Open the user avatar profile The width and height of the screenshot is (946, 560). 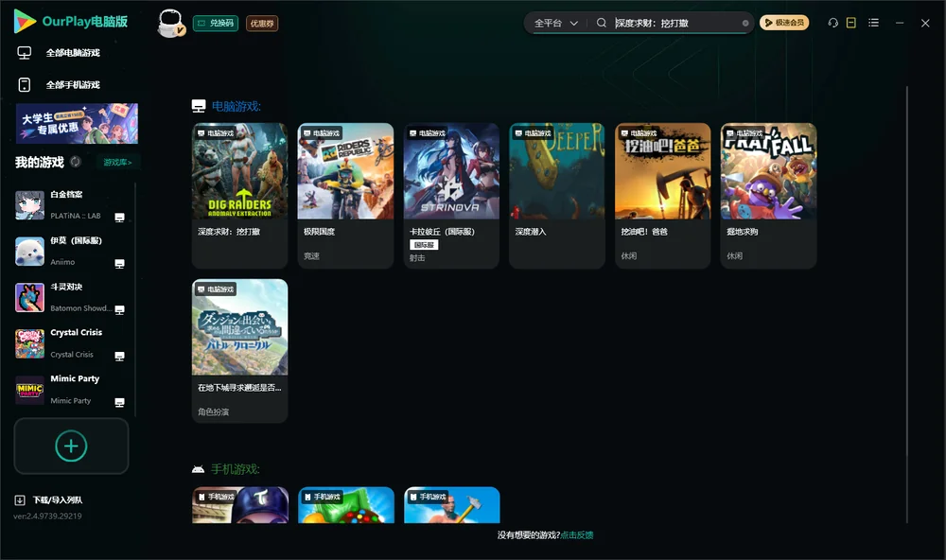pos(170,23)
